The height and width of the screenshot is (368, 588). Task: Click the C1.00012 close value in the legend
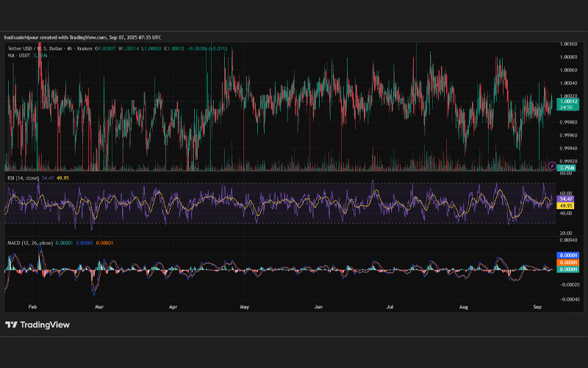tap(174, 49)
